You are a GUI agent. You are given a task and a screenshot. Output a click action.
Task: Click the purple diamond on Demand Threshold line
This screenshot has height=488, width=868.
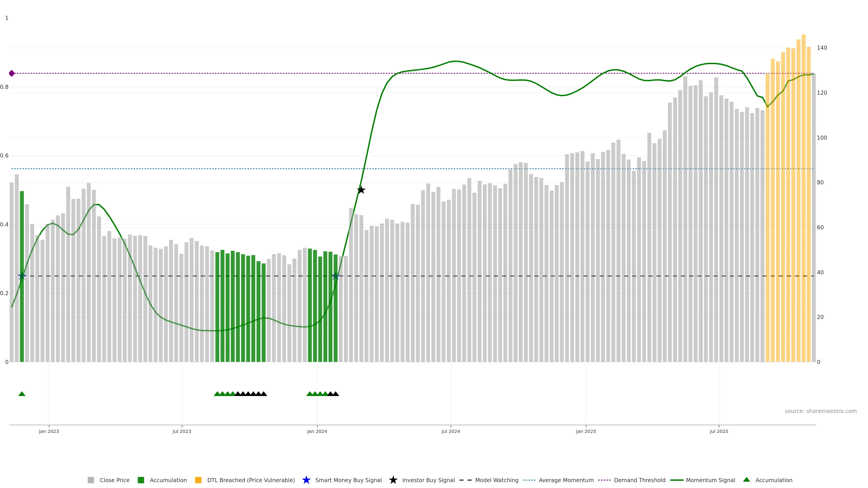(x=12, y=73)
